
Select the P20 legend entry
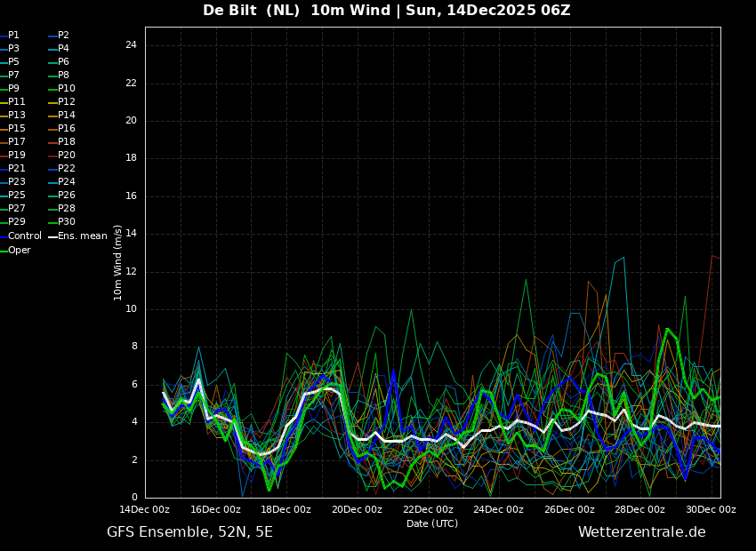pyautogui.click(x=67, y=156)
